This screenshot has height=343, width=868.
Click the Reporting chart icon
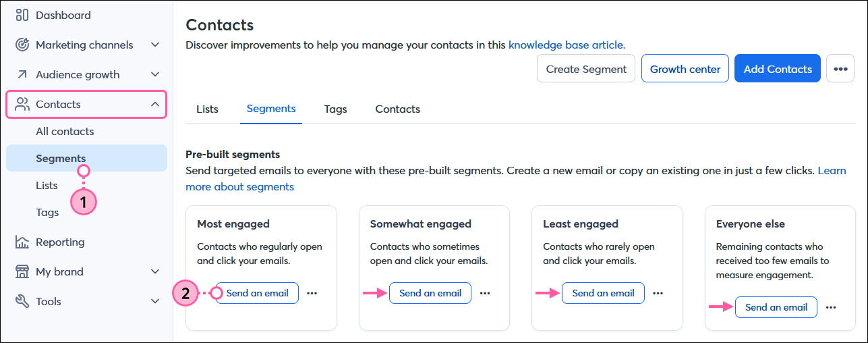pos(22,242)
